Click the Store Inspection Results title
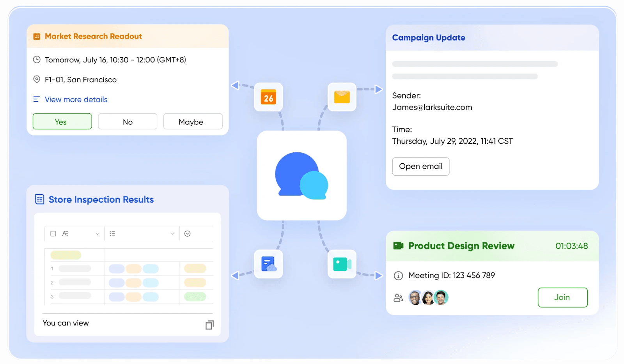The height and width of the screenshot is (364, 624). (101, 200)
